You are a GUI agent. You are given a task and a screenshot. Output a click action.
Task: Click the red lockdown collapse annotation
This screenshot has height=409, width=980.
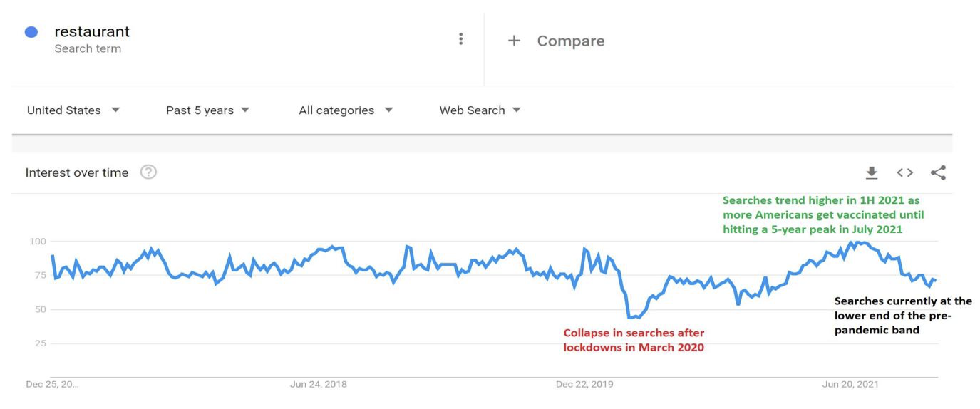click(x=634, y=340)
